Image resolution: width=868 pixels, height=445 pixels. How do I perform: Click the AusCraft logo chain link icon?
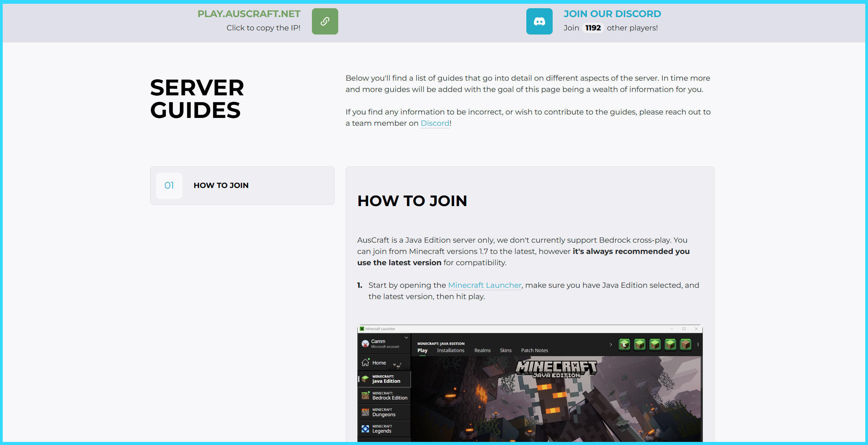tap(325, 21)
